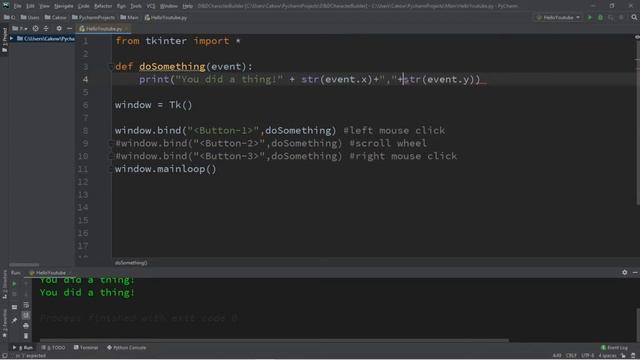Click the Users breadcrumb folder
640x360 pixels.
(30, 18)
